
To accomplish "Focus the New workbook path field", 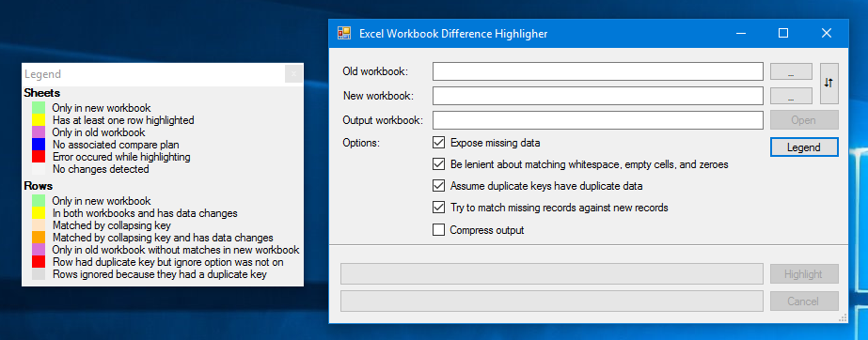I will [x=598, y=96].
